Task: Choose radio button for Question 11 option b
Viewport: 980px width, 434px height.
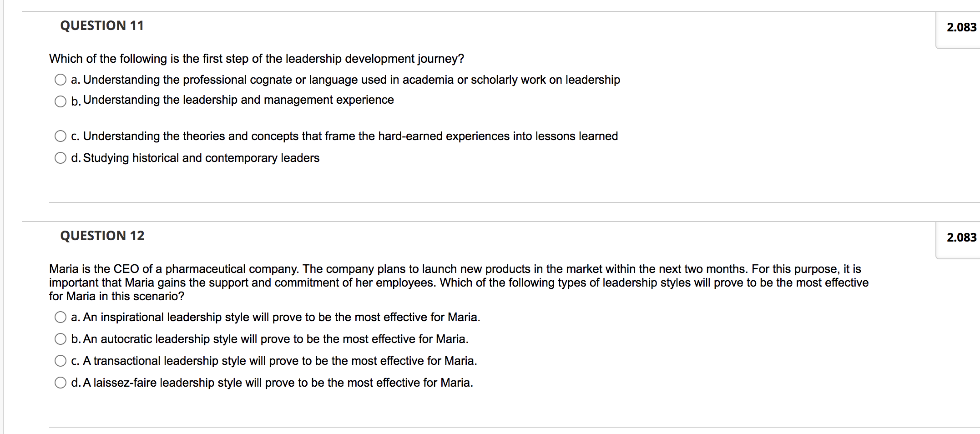Action: pos(61,101)
